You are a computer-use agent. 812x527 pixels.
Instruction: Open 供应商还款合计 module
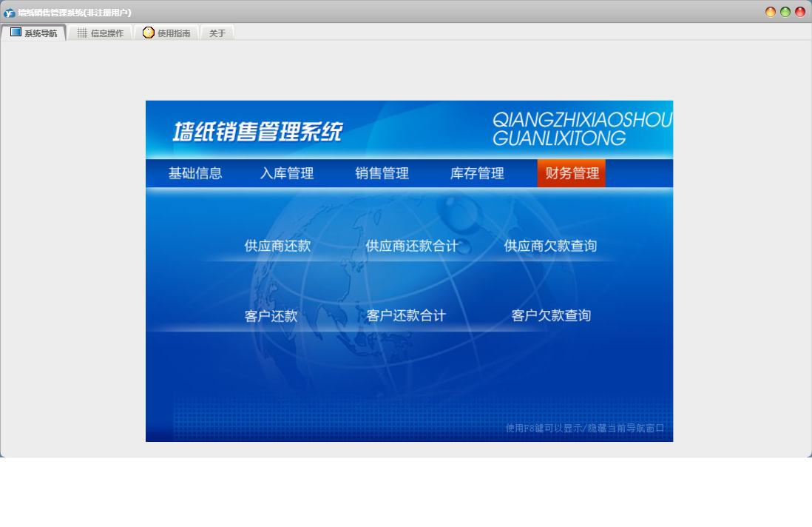click(x=412, y=246)
